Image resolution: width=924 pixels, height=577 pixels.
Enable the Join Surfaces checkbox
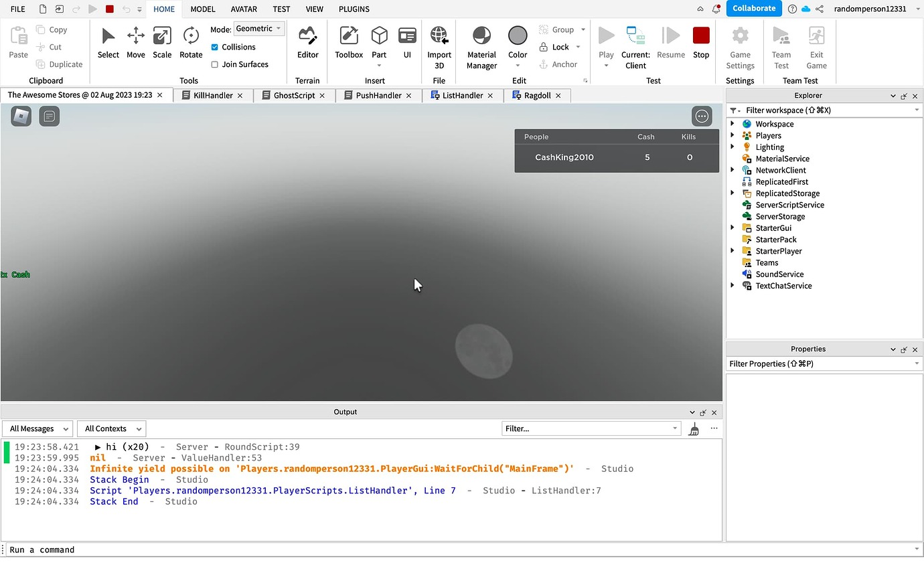point(214,64)
